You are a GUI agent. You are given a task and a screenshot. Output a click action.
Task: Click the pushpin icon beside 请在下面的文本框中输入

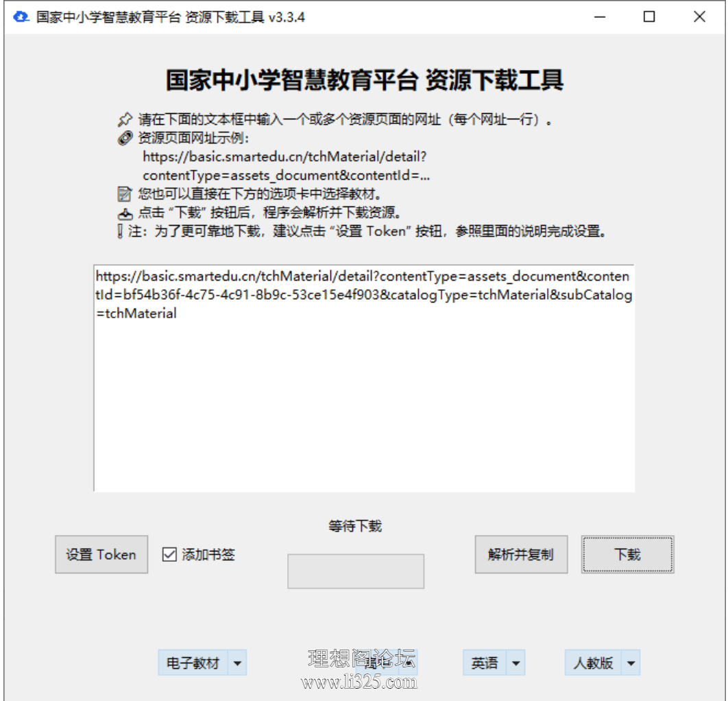pos(125,120)
